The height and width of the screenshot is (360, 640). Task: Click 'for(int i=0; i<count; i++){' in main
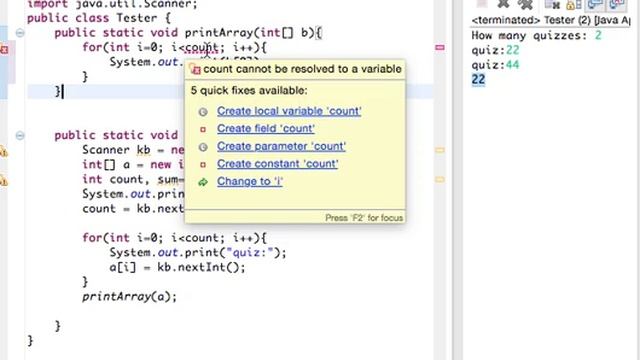point(174,238)
